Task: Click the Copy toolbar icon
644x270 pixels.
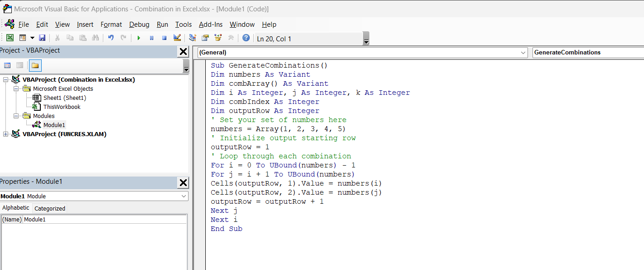Action: (x=70, y=38)
